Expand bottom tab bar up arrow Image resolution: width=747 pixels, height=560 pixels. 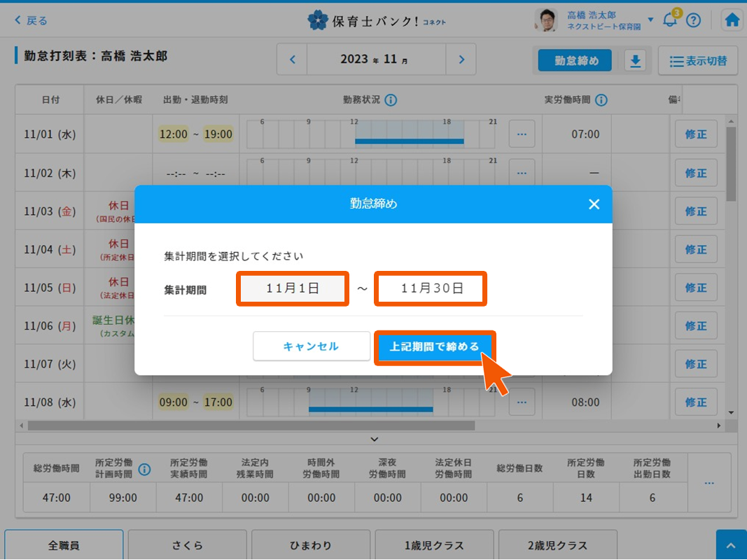(x=731, y=545)
